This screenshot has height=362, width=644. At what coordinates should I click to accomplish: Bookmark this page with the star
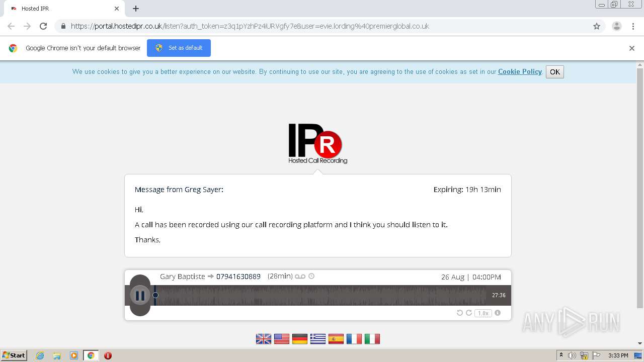click(597, 26)
